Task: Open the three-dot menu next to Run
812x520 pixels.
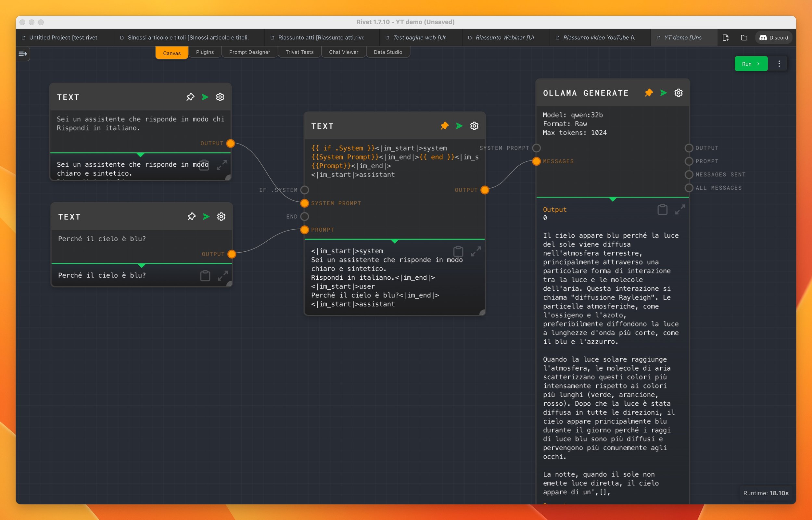Action: [779, 64]
